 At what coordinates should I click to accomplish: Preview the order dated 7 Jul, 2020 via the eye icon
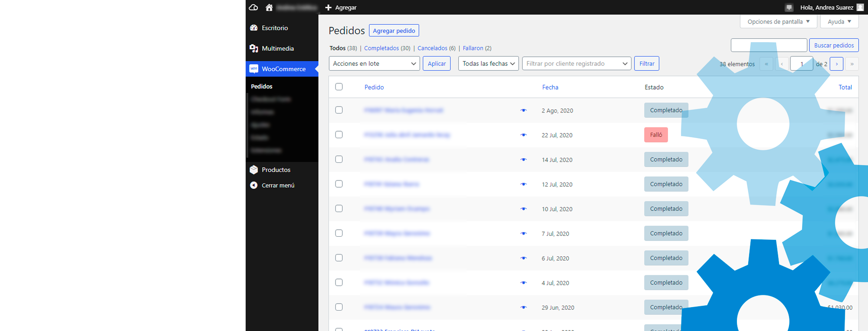click(x=523, y=233)
